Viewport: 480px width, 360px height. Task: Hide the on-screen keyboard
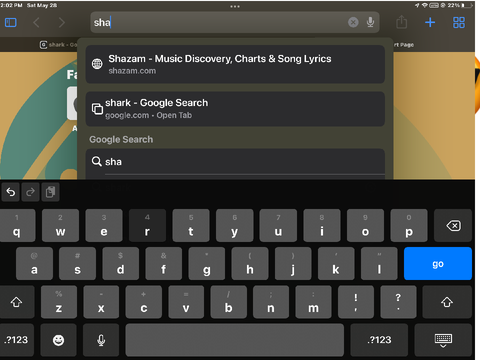pyautogui.click(x=443, y=340)
